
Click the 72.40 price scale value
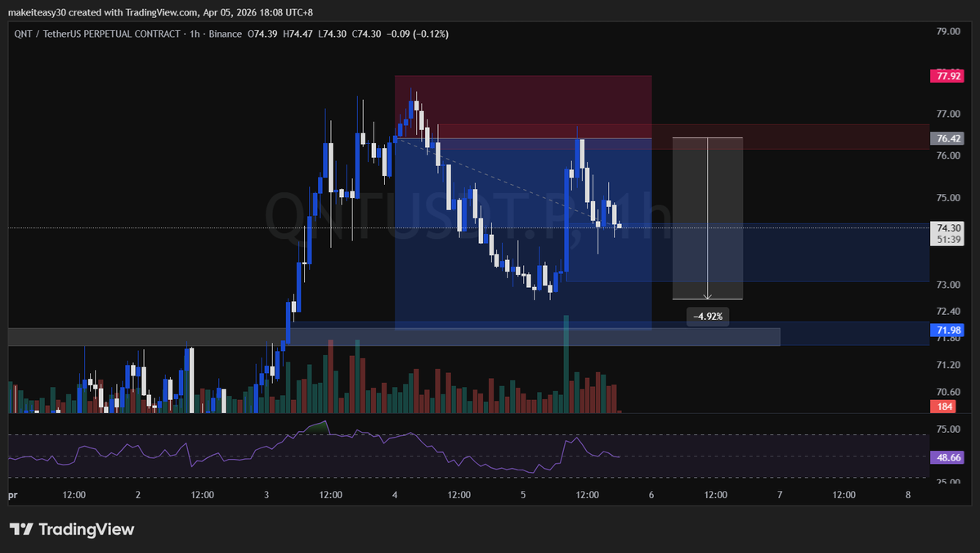point(948,312)
